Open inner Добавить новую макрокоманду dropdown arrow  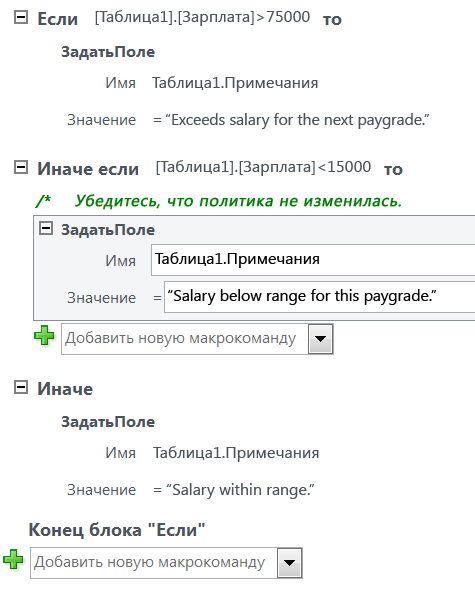[321, 339]
